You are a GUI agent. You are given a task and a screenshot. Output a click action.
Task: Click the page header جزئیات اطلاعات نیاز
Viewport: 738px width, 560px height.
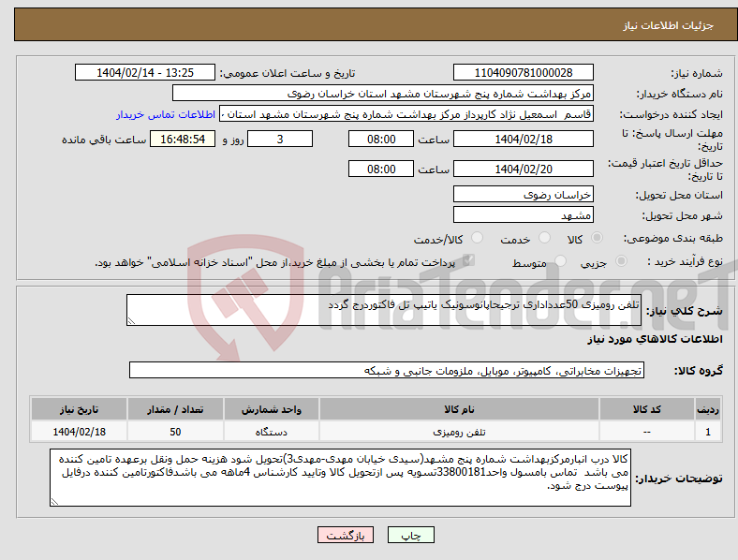669,25
